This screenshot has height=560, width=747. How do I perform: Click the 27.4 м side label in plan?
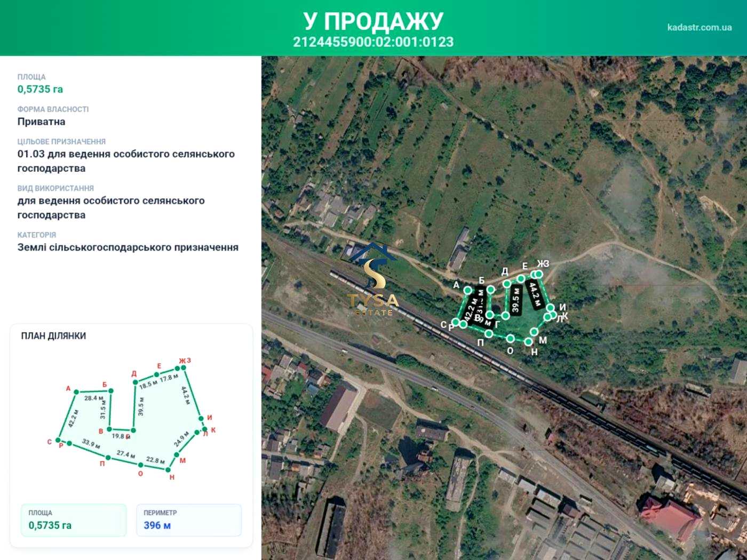(x=125, y=454)
